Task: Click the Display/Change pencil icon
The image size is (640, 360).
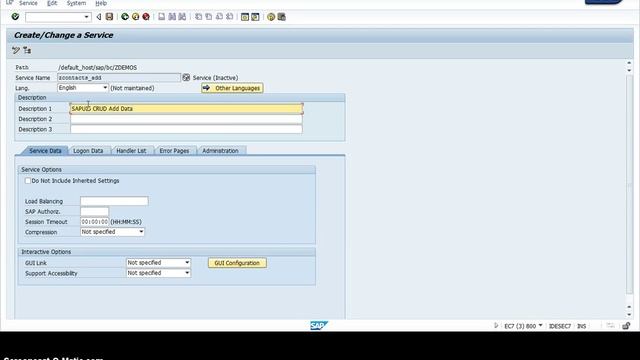Action: [16, 51]
